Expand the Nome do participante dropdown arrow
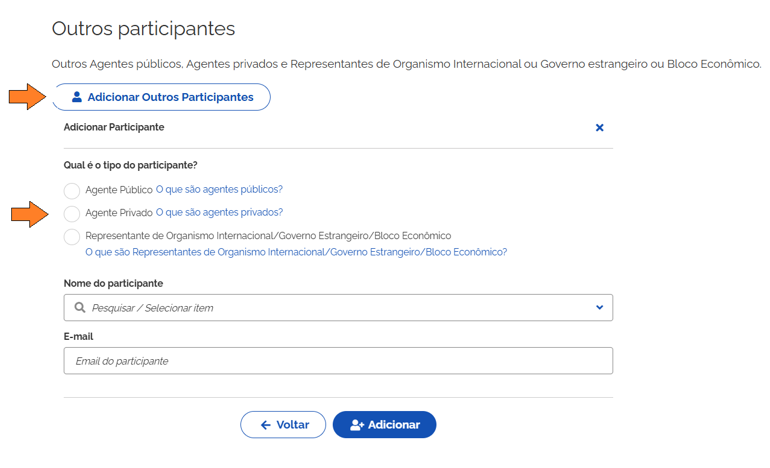This screenshot has height=468, width=770. [599, 308]
